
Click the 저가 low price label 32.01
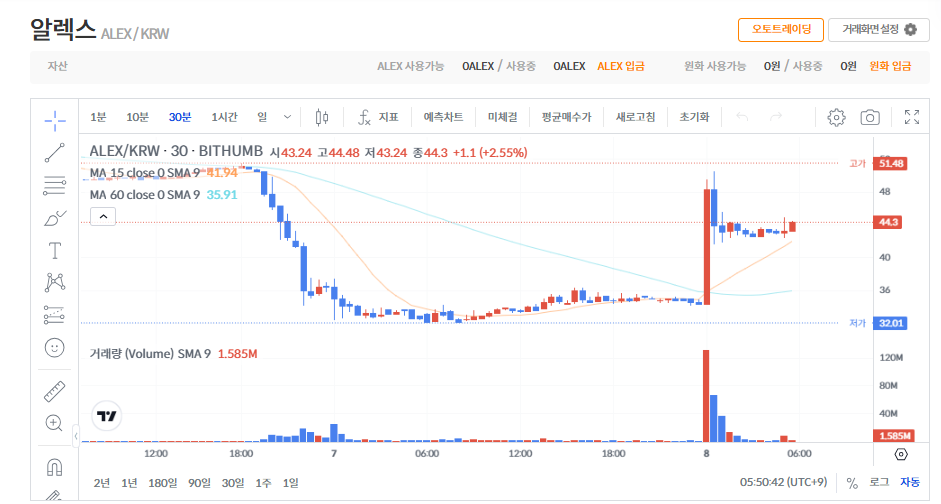pos(891,323)
